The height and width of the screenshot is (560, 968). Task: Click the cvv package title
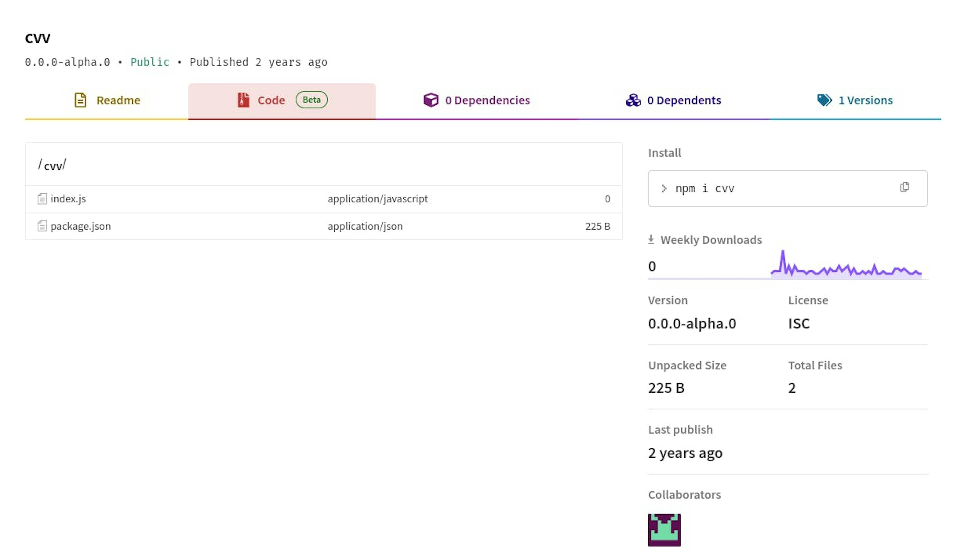tap(38, 38)
